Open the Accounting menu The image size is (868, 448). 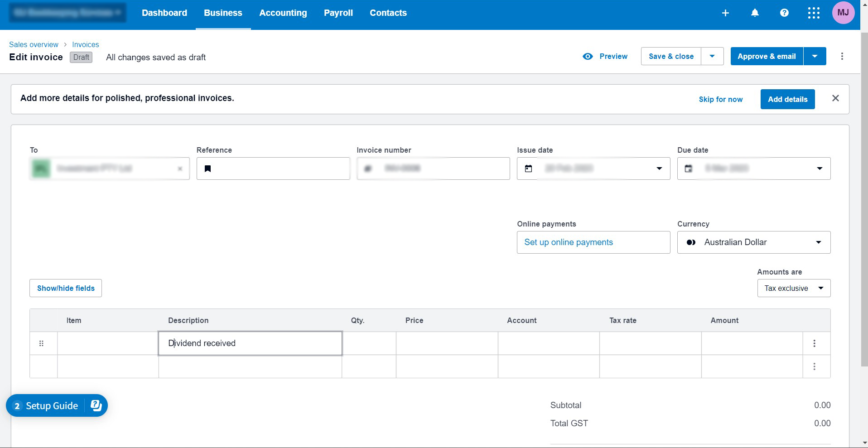(283, 13)
